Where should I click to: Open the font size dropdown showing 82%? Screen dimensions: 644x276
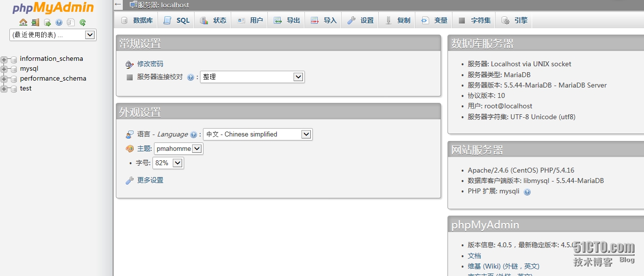click(x=168, y=163)
